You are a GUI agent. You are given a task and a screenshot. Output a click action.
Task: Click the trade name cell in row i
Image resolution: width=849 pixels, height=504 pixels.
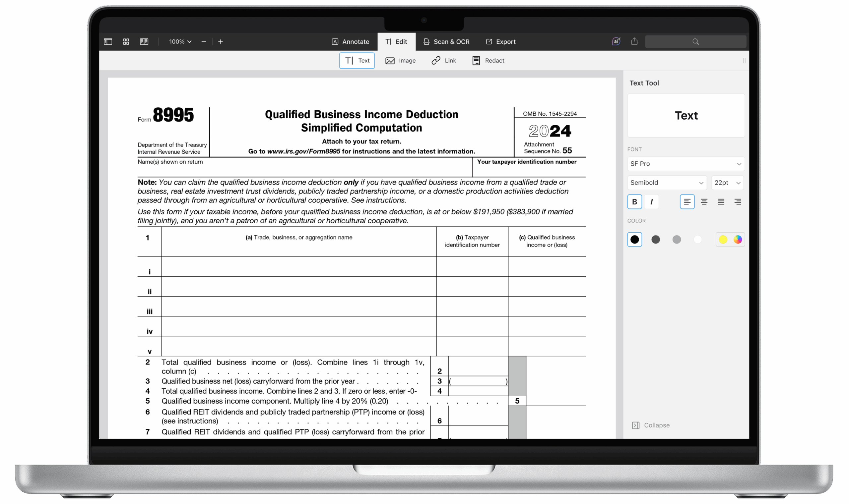pos(299,267)
